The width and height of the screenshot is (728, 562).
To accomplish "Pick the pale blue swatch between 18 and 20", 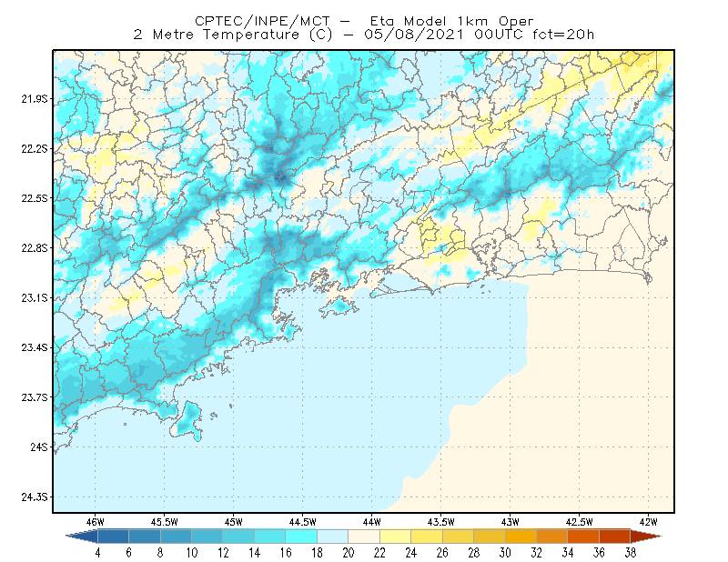I will (332, 537).
